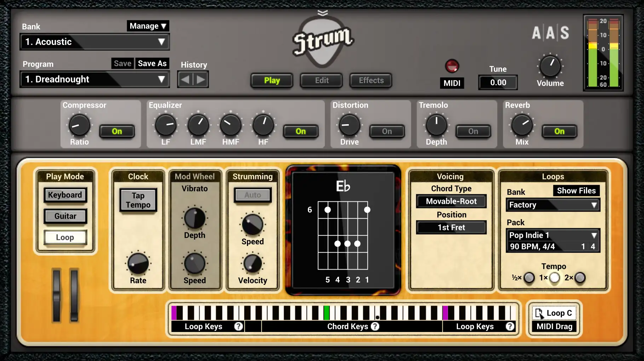This screenshot has height=361, width=644.
Task: Select the 2x tempo radio button
Action: coord(580,278)
